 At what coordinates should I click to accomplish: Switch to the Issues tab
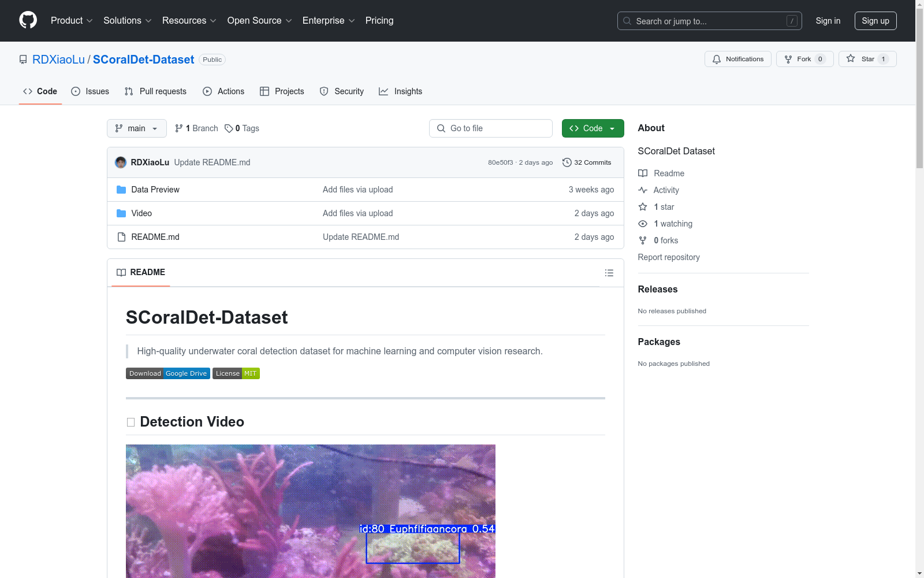click(90, 91)
